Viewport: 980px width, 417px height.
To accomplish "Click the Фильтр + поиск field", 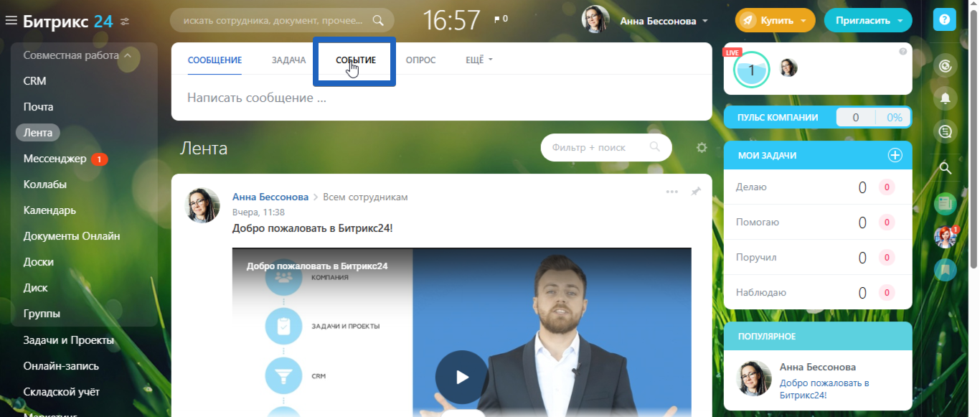I will click(606, 147).
